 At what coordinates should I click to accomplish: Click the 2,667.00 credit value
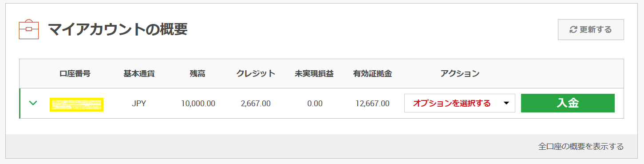coord(256,104)
